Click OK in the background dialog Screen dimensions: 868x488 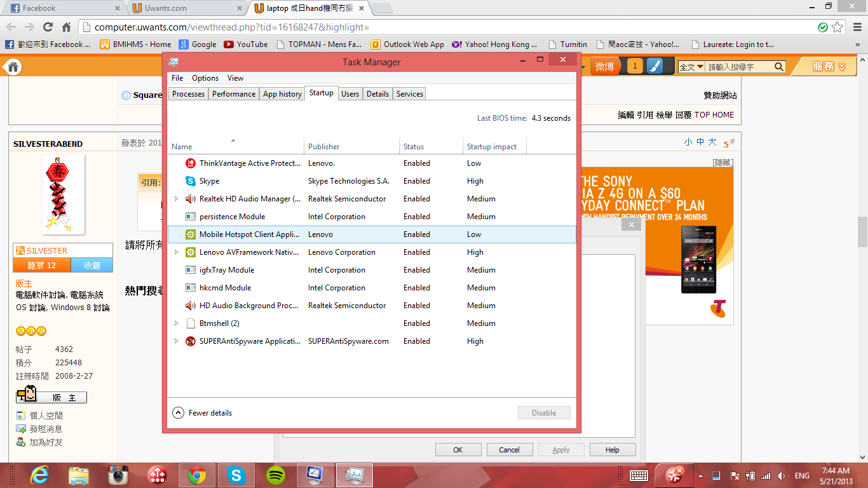pos(458,450)
